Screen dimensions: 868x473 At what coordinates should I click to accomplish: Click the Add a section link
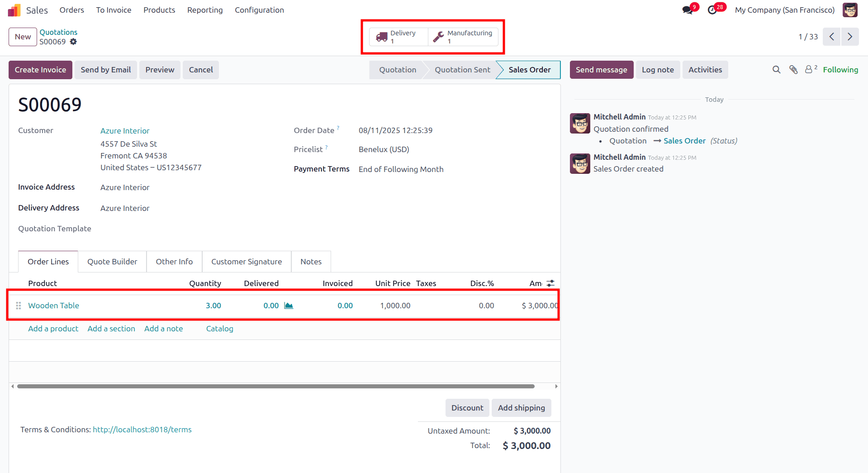coord(111,329)
